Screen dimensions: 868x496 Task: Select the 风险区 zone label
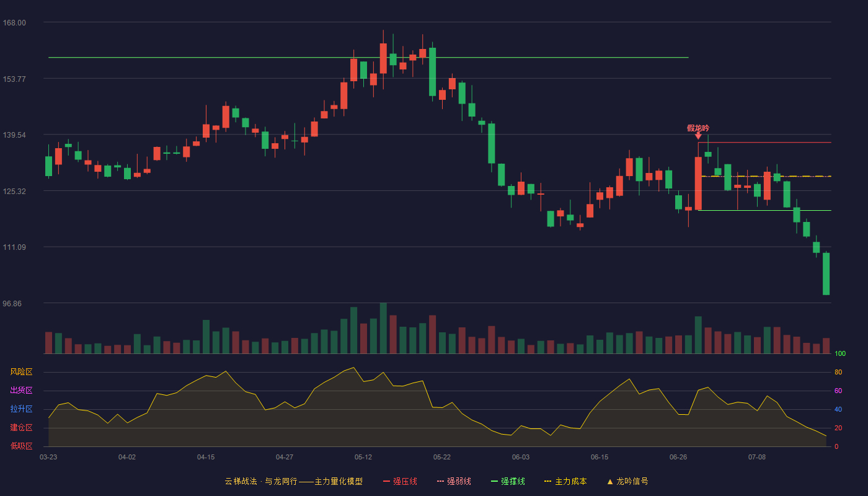21,372
